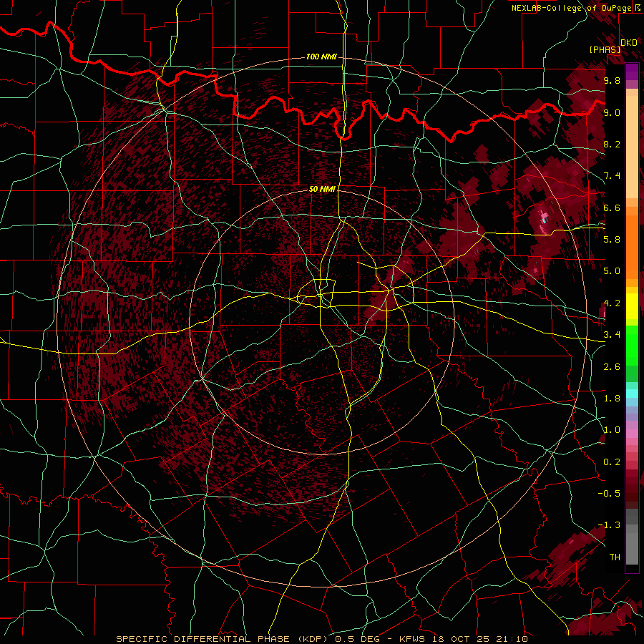
Task: Click the pink-cyan high KDP core in eastern storm
Action: [545, 218]
